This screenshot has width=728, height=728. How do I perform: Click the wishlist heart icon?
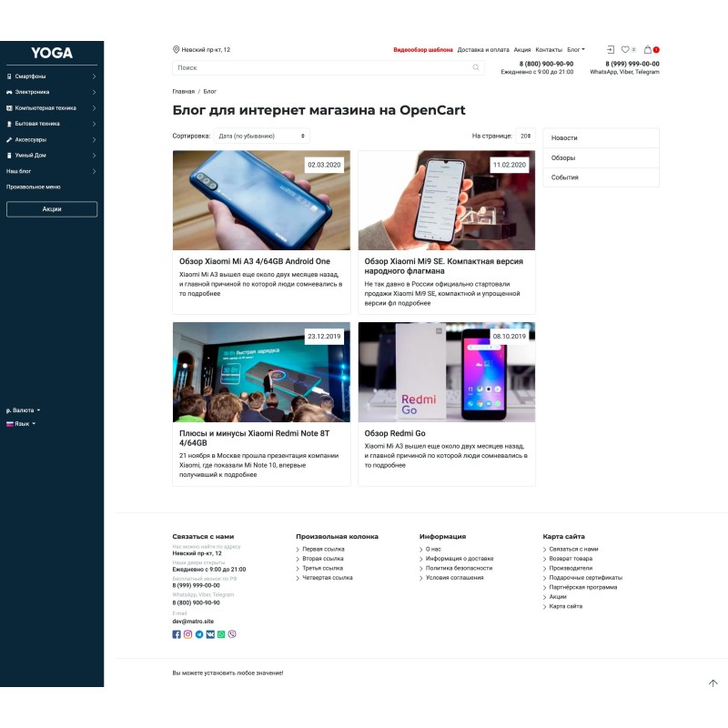pyautogui.click(x=625, y=49)
